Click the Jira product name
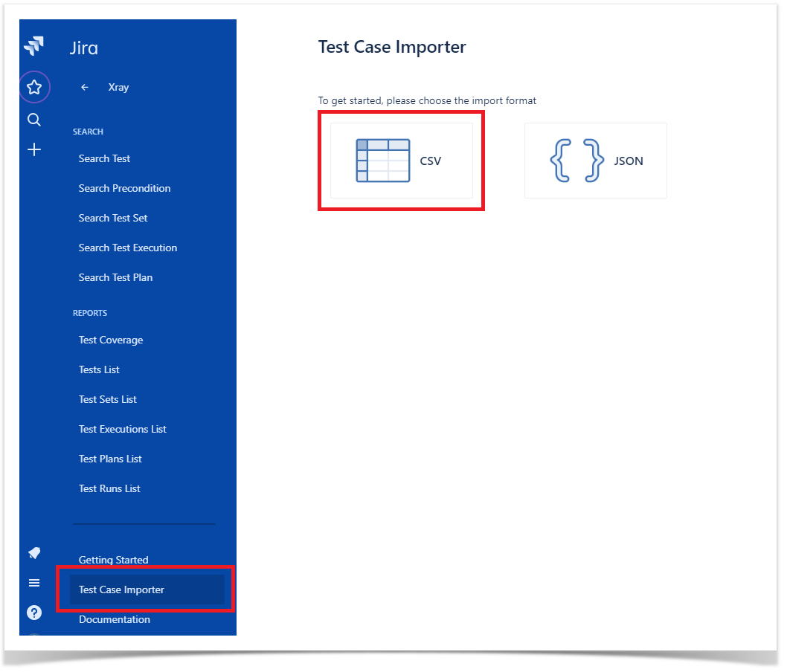Screen dimensions: 787x672 click(x=84, y=48)
